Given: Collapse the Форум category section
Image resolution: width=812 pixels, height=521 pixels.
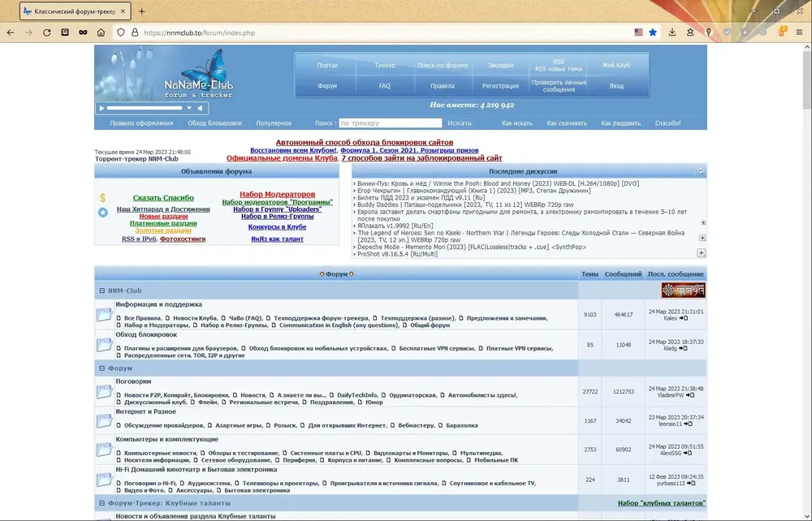Looking at the screenshot, I should (x=102, y=368).
